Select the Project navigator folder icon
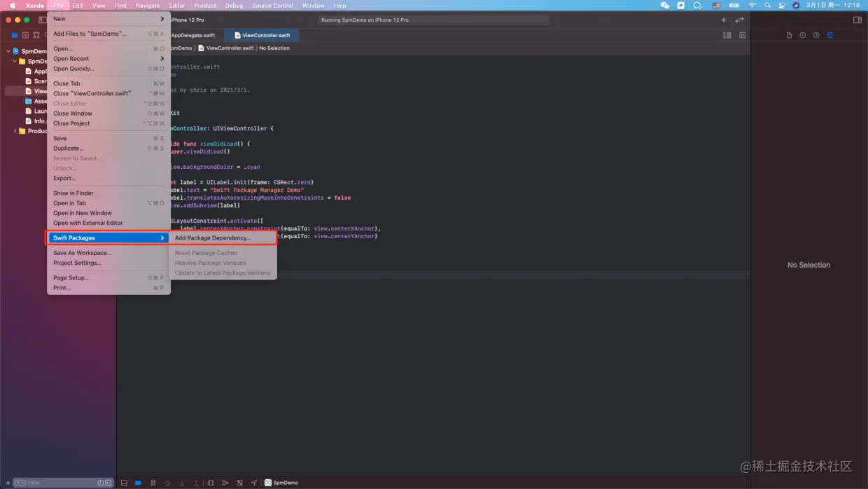This screenshot has width=868, height=489. point(15,35)
